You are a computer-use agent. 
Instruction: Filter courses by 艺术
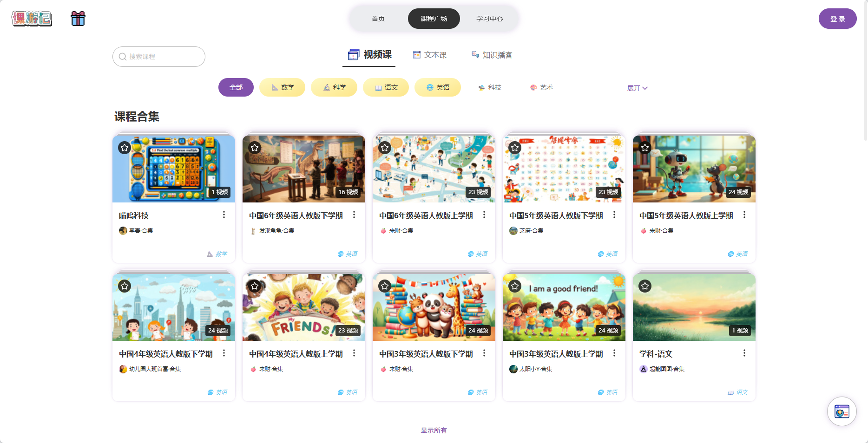pyautogui.click(x=542, y=87)
